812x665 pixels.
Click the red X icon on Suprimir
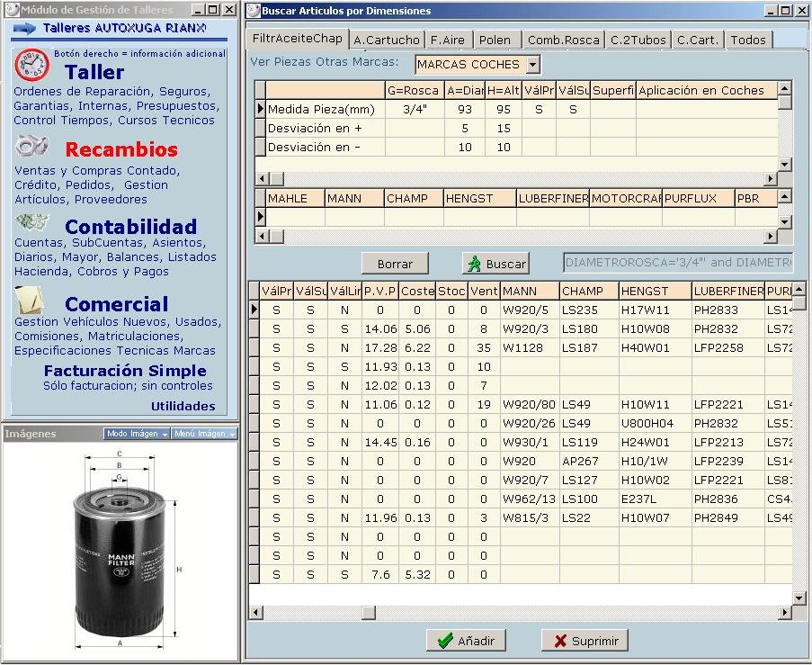[x=560, y=642]
